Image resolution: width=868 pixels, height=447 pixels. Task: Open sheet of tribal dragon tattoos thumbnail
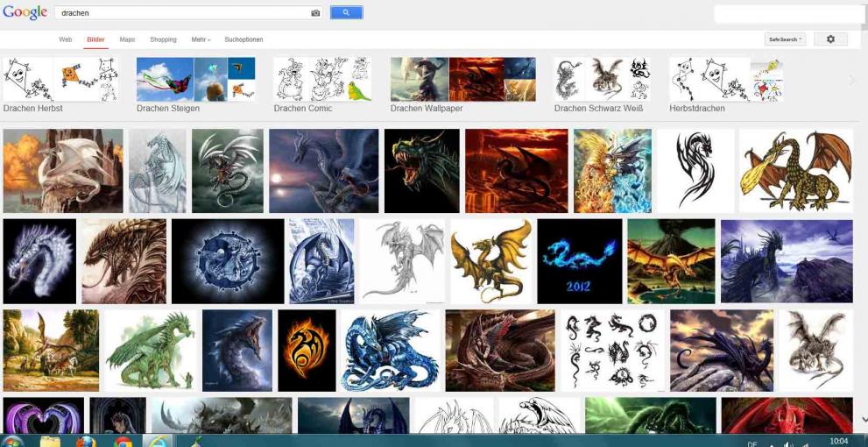tap(612, 351)
